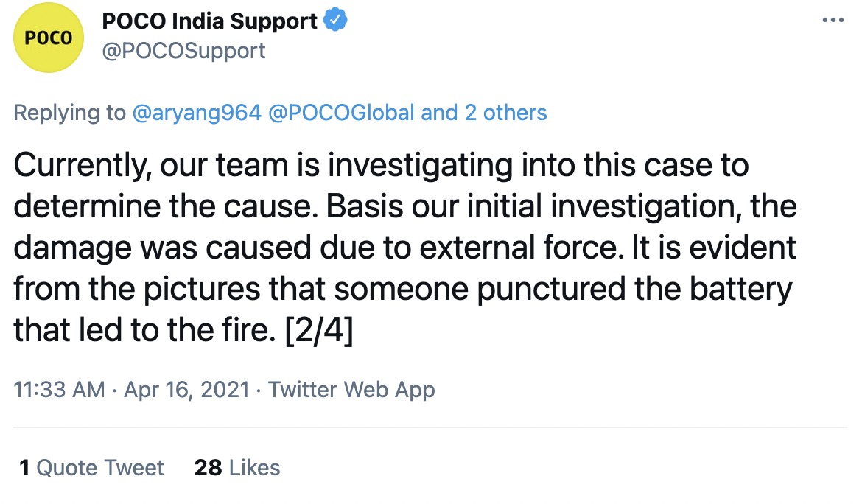This screenshot has width=862, height=504.
Task: Click the 11:33 AM timestamp
Action: pyautogui.click(x=60, y=390)
